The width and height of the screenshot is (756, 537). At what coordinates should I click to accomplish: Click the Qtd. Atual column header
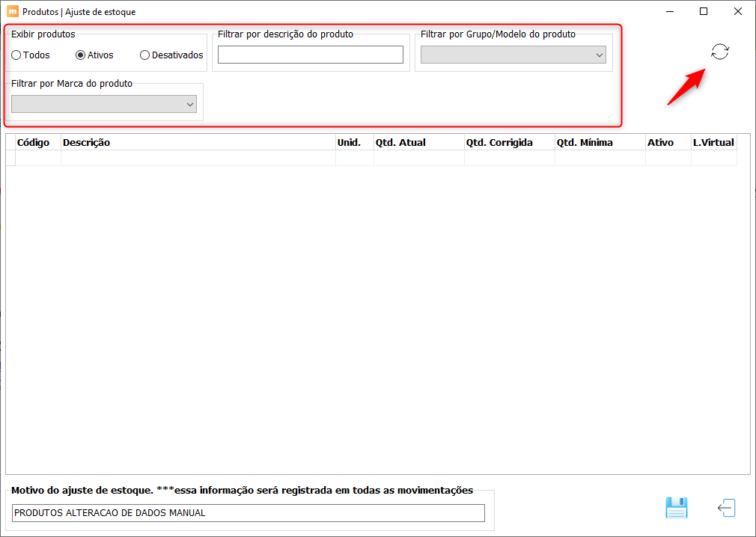coord(419,143)
